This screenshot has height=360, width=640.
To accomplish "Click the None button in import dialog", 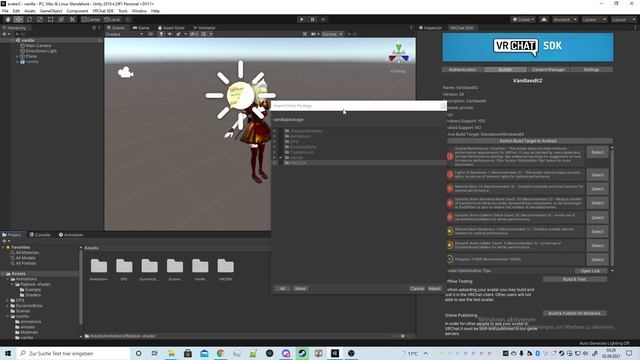I will [300, 289].
